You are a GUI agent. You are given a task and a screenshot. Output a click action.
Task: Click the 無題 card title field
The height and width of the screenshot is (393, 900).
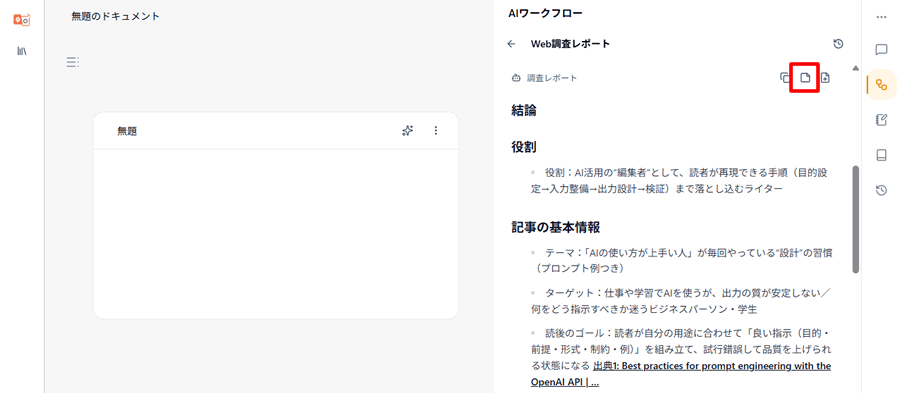[127, 131]
